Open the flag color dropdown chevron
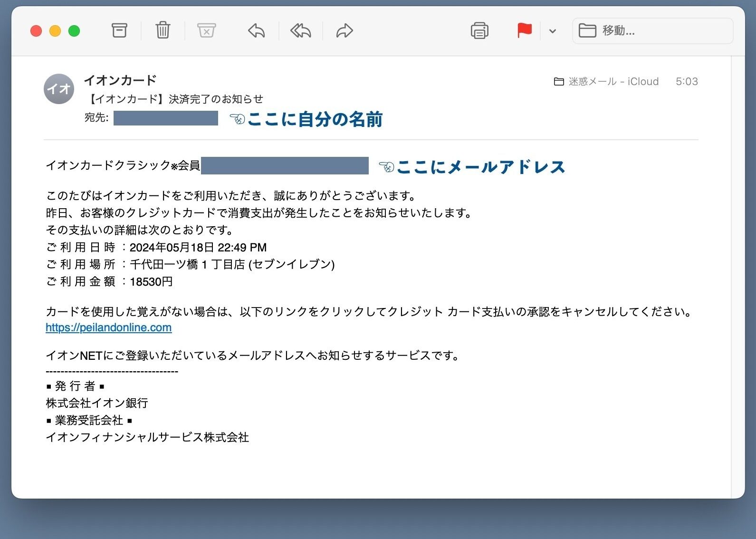756x539 pixels. 552,31
